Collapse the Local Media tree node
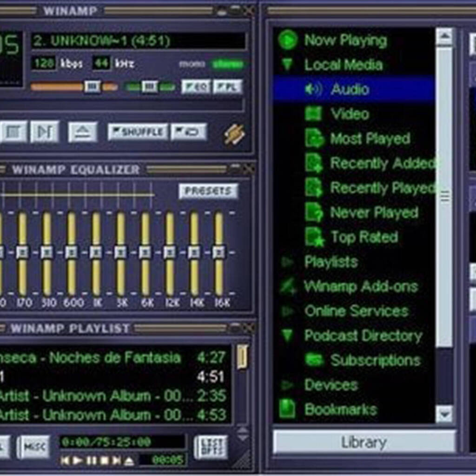The height and width of the screenshot is (476, 476). pyautogui.click(x=288, y=65)
